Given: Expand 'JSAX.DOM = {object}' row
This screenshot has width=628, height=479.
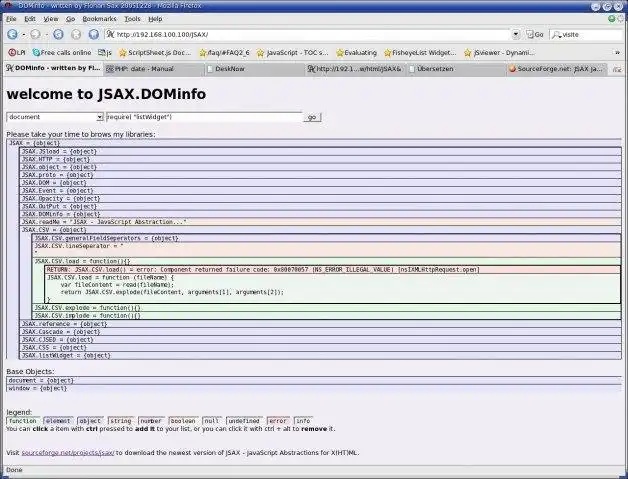Looking at the screenshot, I should point(320,183).
